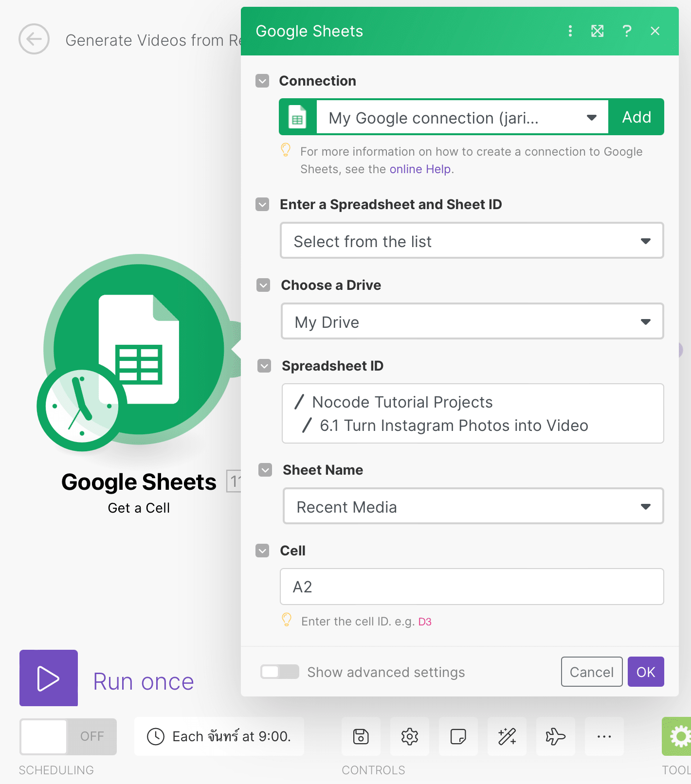Click the lightbulb hint icon under Connection
691x784 pixels.
click(286, 150)
